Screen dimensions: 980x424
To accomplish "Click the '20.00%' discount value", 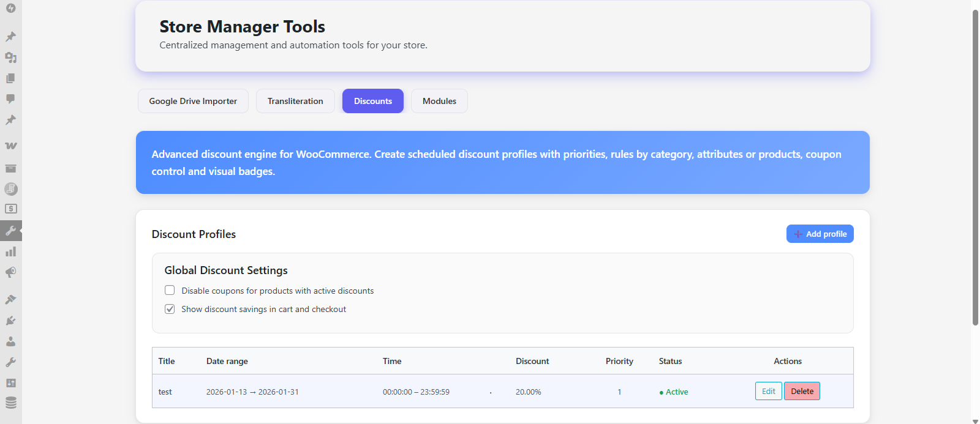I will click(529, 392).
